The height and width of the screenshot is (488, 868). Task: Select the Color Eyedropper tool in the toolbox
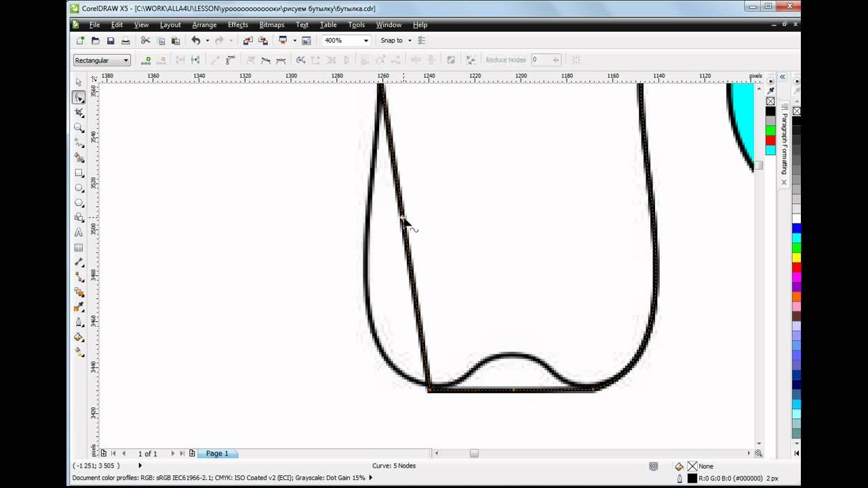tap(79, 307)
